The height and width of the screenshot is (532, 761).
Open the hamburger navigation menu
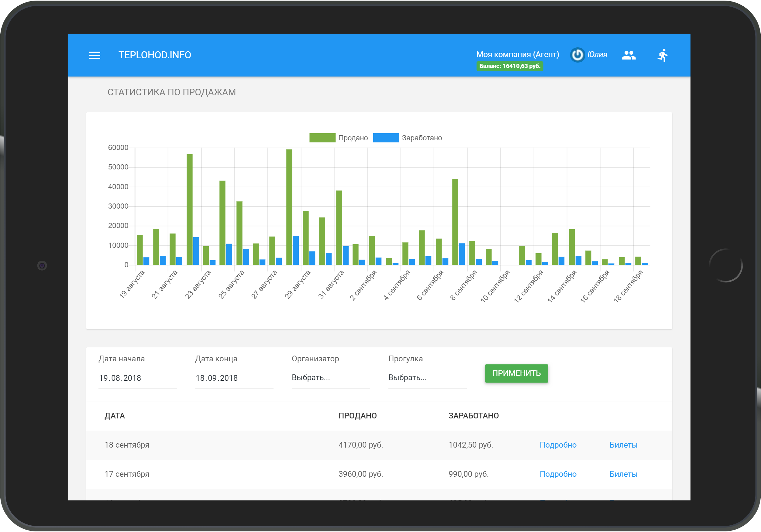95,55
